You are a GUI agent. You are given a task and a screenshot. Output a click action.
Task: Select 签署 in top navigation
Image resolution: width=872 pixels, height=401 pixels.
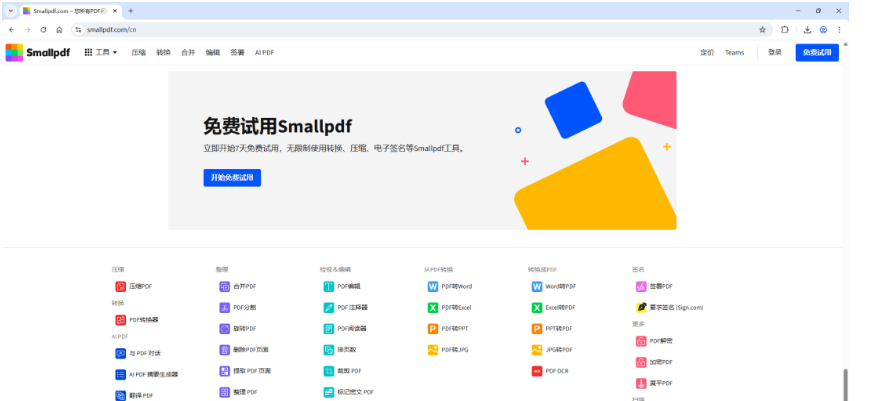(x=237, y=53)
